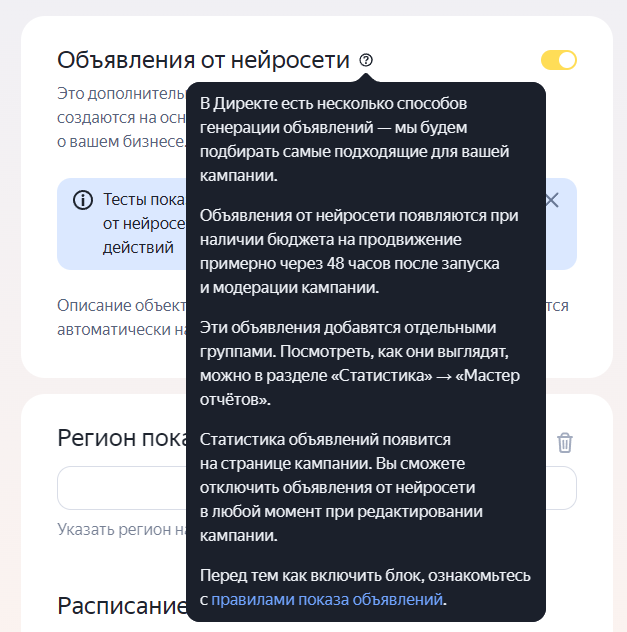This screenshot has width=627, height=632.
Task: Focus the Регион показа input field
Action: 120,488
